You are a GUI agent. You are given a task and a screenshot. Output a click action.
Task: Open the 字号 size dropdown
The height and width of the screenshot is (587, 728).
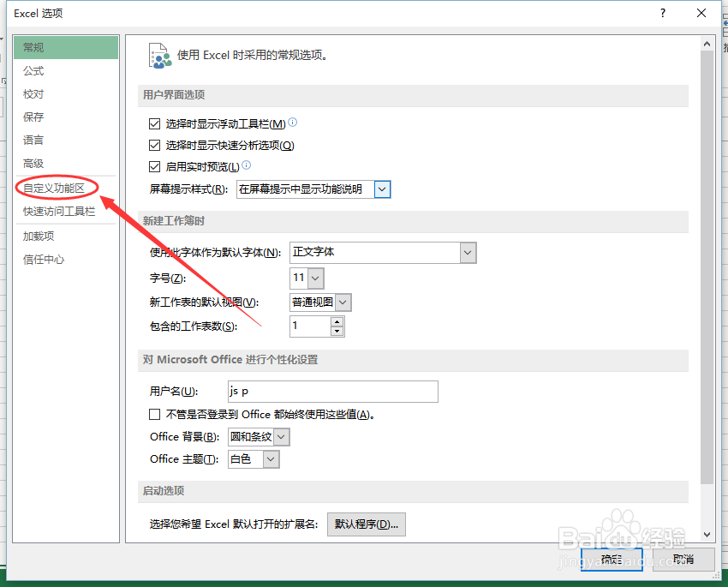pyautogui.click(x=315, y=279)
